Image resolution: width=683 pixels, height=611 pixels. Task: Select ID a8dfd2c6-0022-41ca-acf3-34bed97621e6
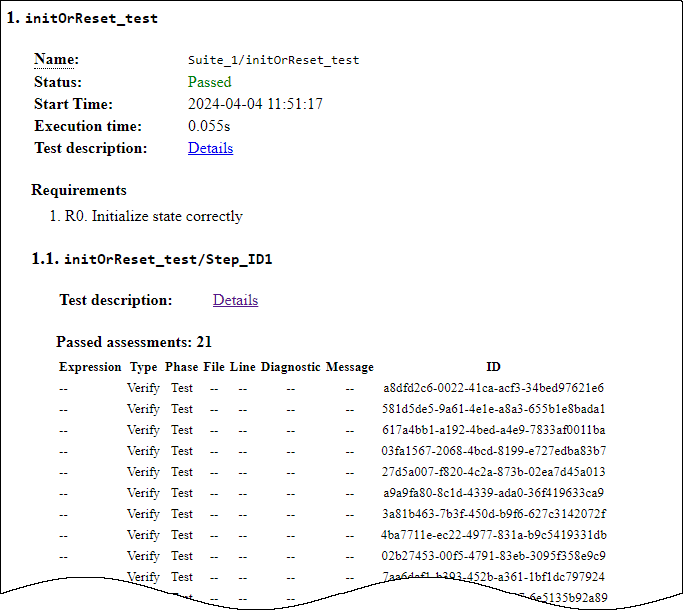(x=494, y=388)
